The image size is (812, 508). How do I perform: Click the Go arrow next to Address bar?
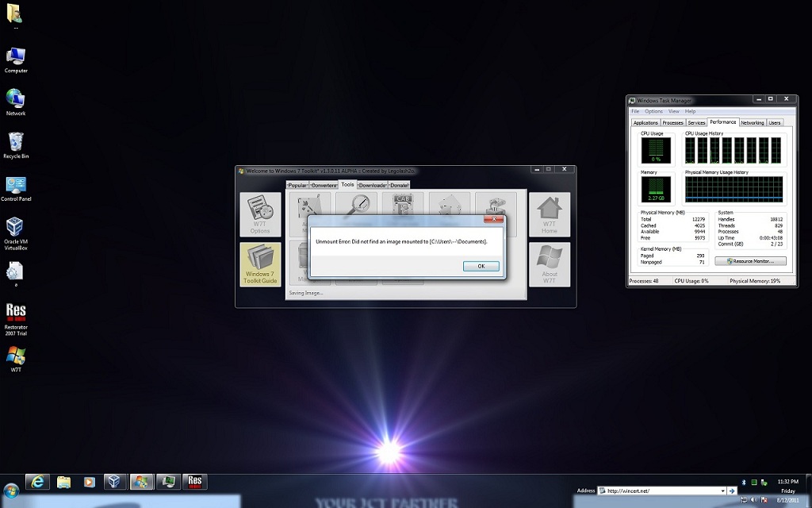732,491
